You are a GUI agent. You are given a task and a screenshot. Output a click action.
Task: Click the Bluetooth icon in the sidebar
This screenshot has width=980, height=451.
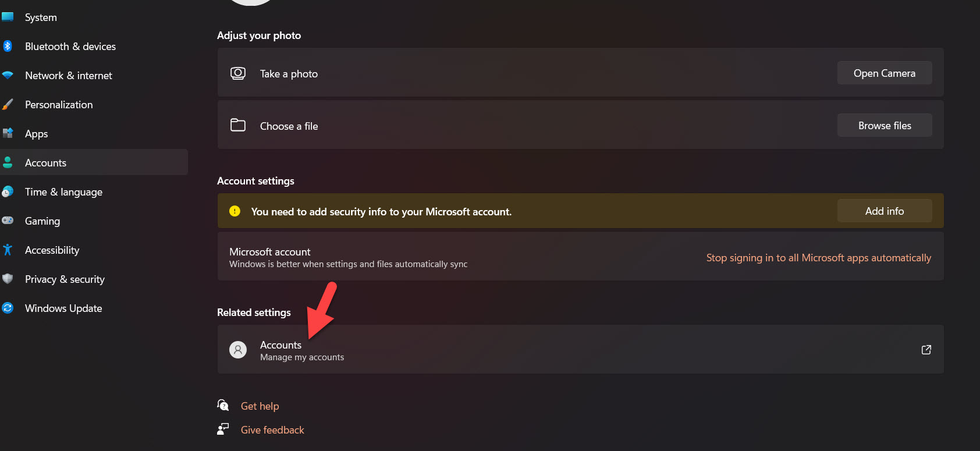(8, 46)
